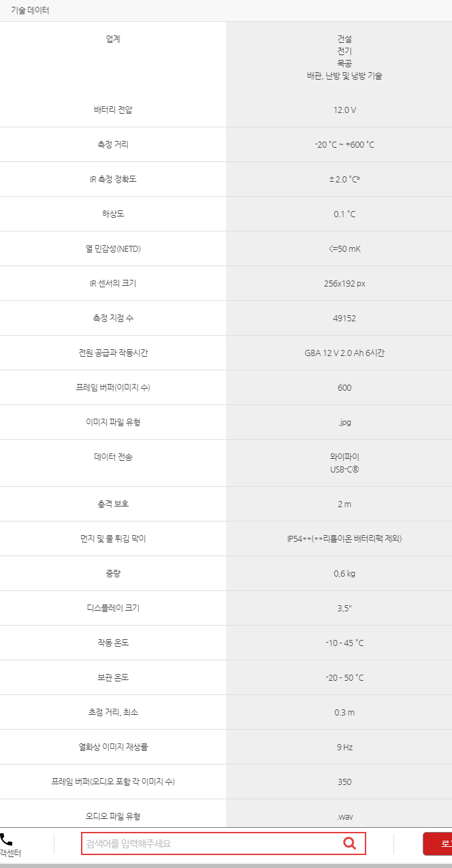452x868 pixels.
Task: Click the magnifier search icon
Action: coord(349,843)
